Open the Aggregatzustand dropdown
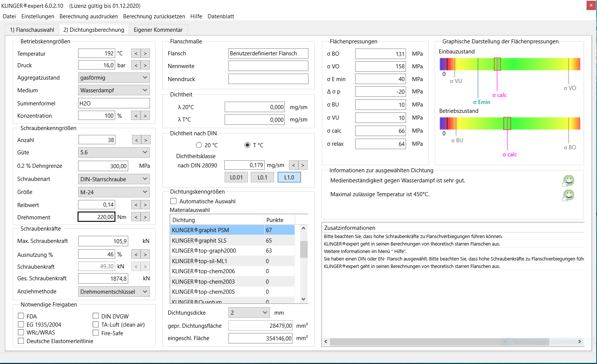597x364 pixels. click(x=114, y=78)
